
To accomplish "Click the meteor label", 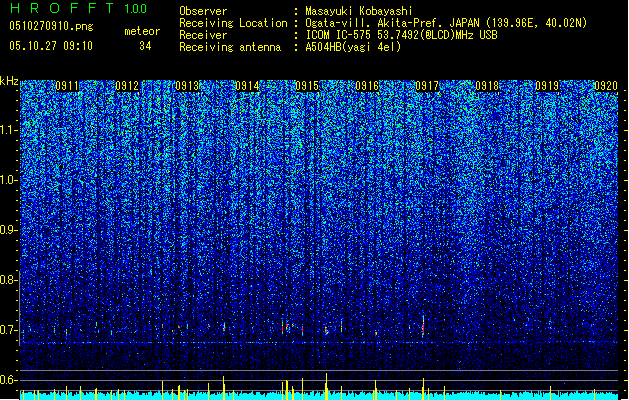I will pyautogui.click(x=142, y=31).
